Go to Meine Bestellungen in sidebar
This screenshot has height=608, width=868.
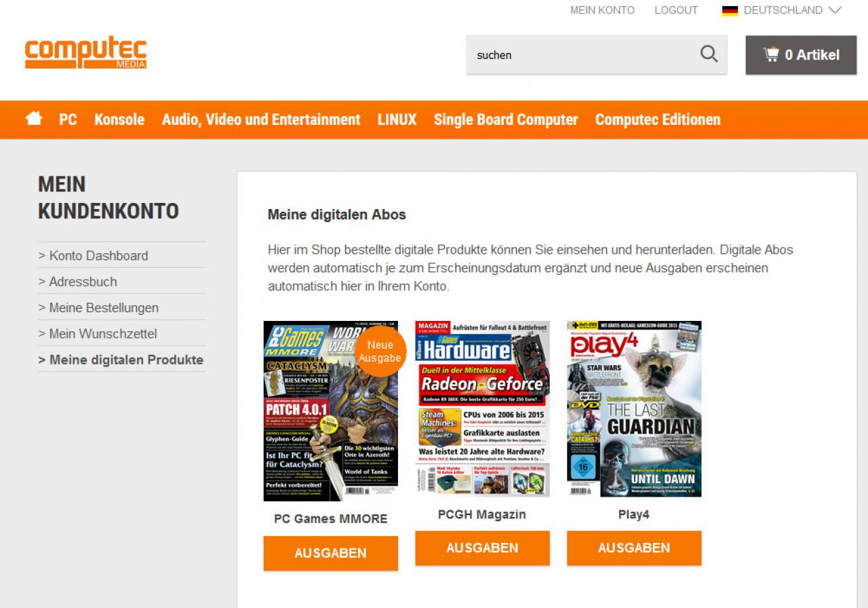(104, 307)
